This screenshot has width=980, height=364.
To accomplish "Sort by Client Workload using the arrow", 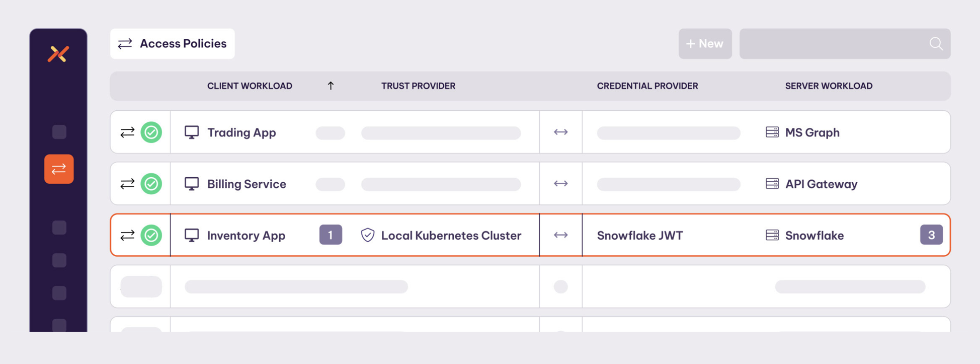I will 331,86.
